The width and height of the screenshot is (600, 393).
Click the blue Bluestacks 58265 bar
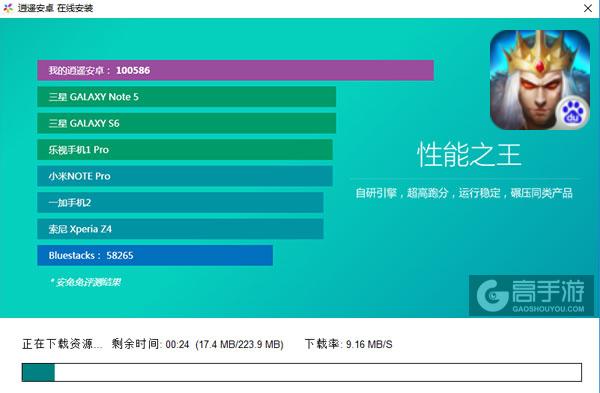pyautogui.click(x=155, y=255)
